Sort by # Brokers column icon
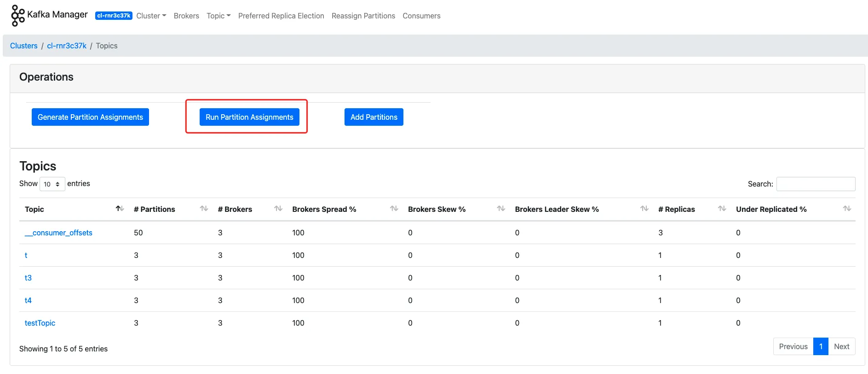868x374 pixels. pyautogui.click(x=278, y=209)
